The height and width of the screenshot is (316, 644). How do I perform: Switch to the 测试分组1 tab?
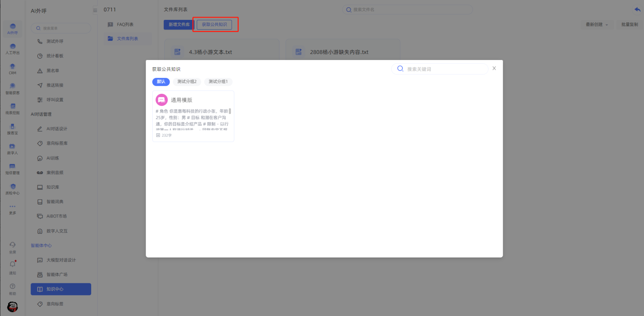pos(218,82)
